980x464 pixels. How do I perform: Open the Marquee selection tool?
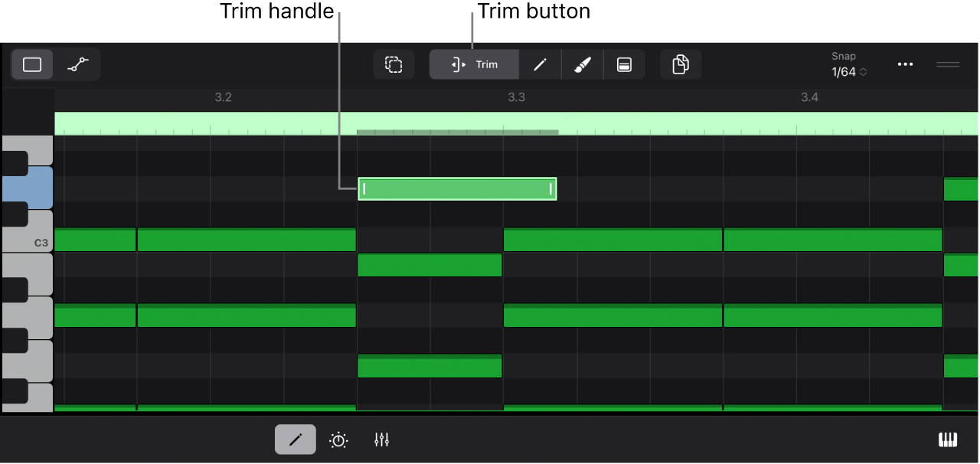pos(394,64)
